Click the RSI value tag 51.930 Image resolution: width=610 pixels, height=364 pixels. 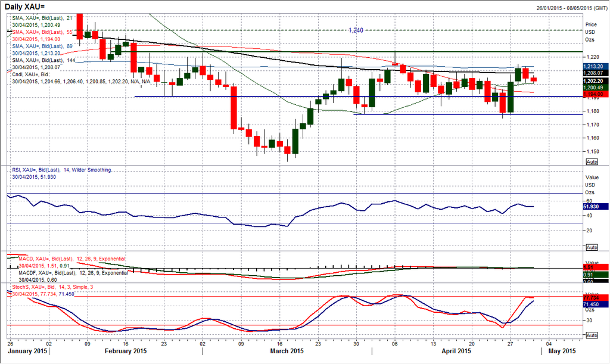tap(596, 207)
